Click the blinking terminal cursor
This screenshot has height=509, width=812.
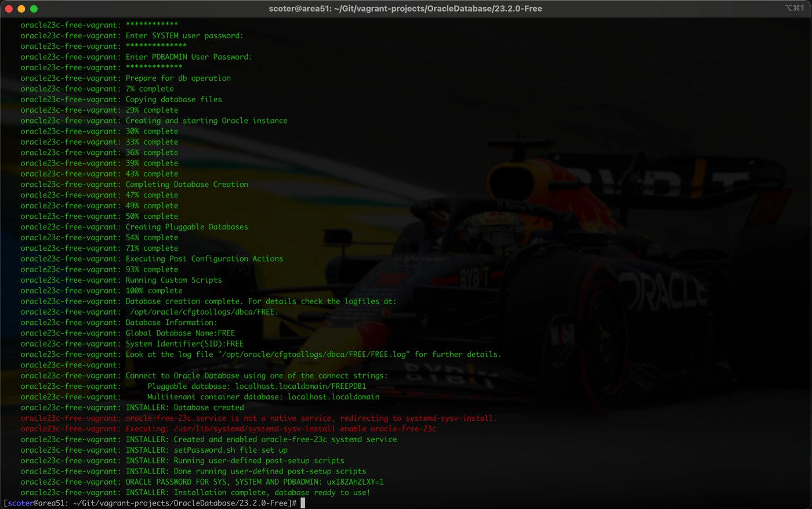[302, 503]
